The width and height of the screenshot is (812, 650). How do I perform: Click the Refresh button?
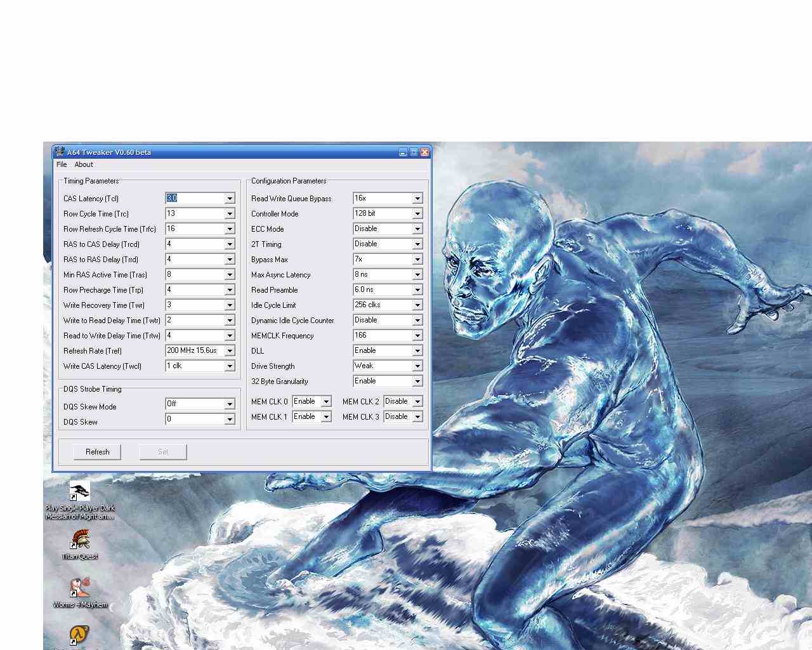(x=98, y=452)
